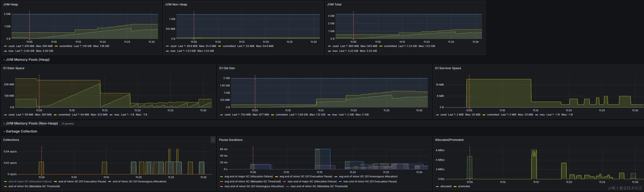Click annotation marker at 11:05 in G1 Old Gen chart

click(255, 108)
